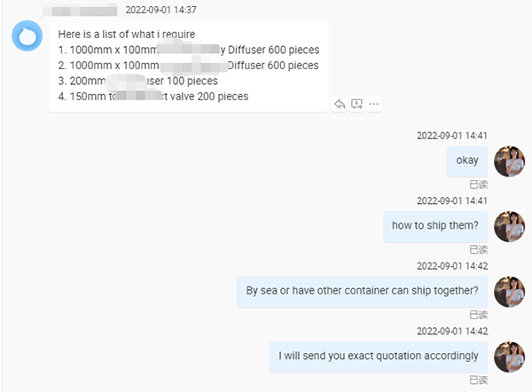Click the reply arrow icon beside the list message
532x392 pixels.
pos(340,104)
